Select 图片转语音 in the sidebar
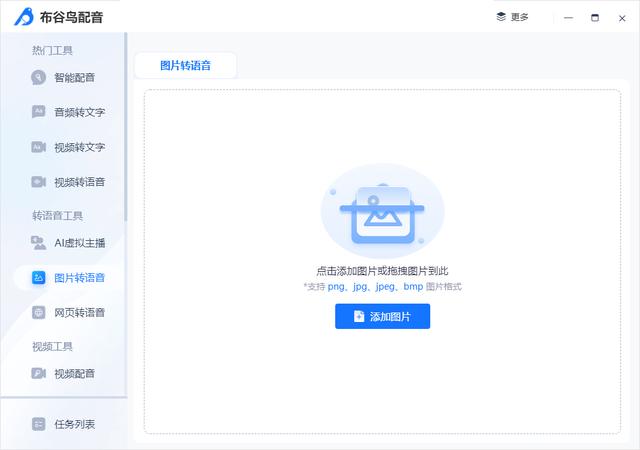This screenshot has height=450, width=640. tap(78, 277)
